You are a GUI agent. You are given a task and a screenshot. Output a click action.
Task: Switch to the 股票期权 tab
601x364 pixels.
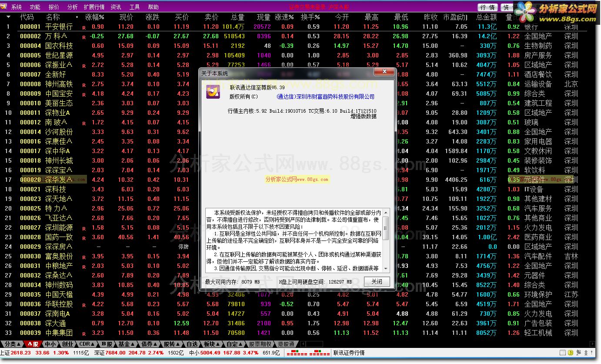pyautogui.click(x=260, y=344)
